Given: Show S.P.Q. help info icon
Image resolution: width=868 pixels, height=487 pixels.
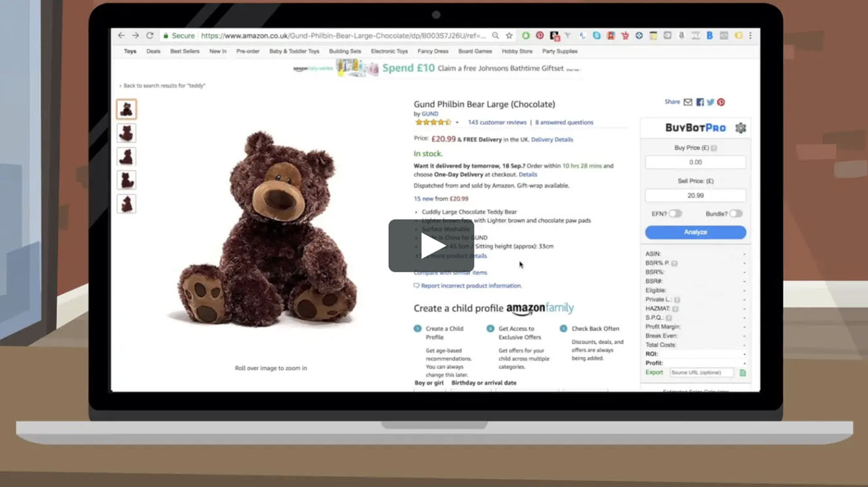Looking at the screenshot, I should click(669, 318).
